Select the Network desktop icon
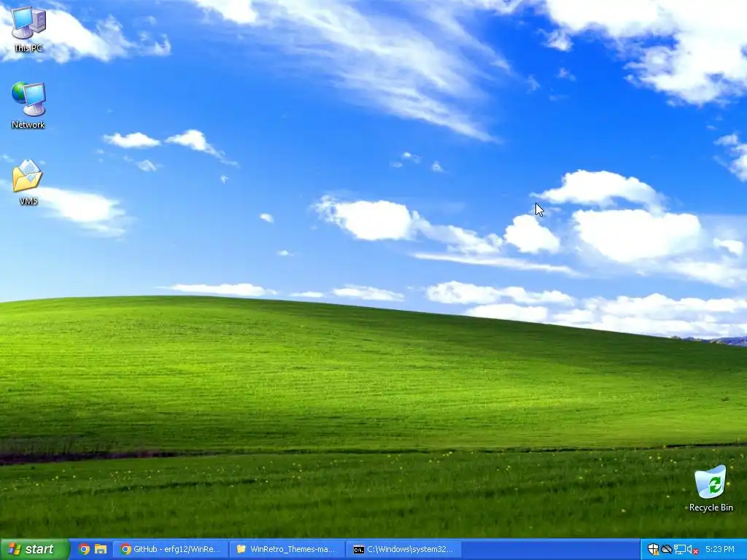Viewport: 747px width, 560px height. 28,105
